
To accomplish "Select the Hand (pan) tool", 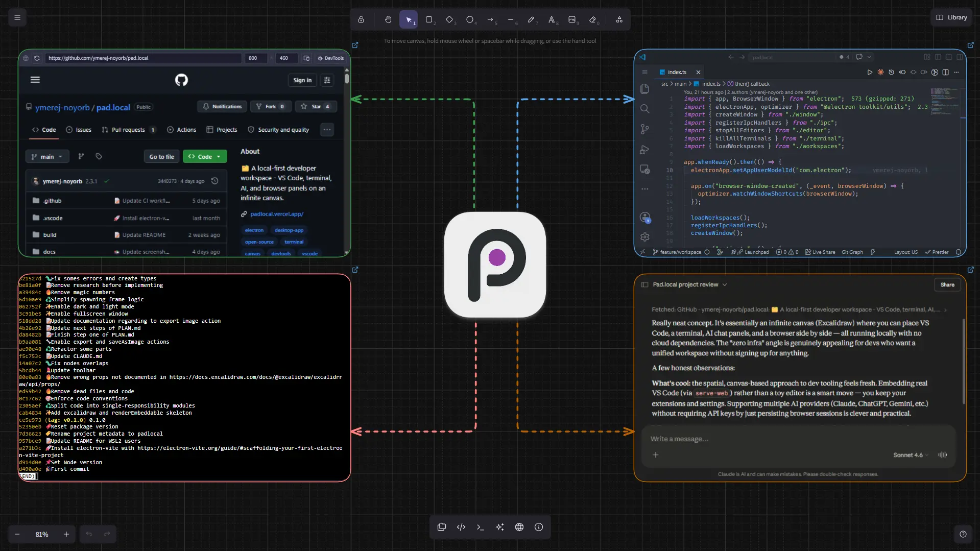I will (x=388, y=19).
